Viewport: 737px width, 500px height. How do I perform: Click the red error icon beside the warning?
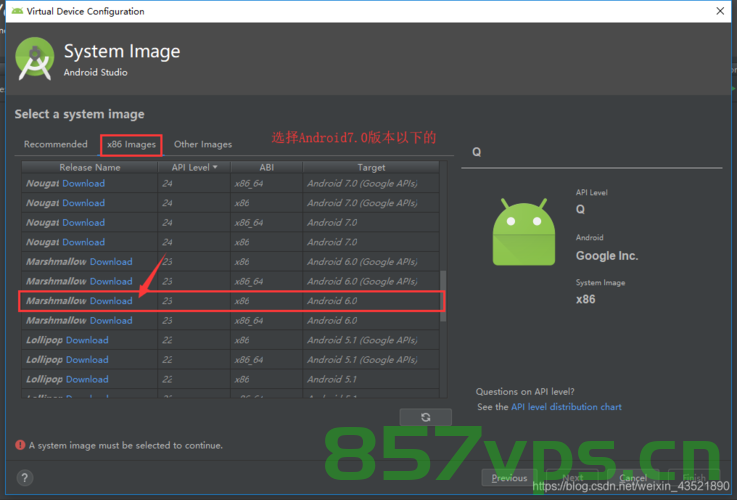pos(20,445)
